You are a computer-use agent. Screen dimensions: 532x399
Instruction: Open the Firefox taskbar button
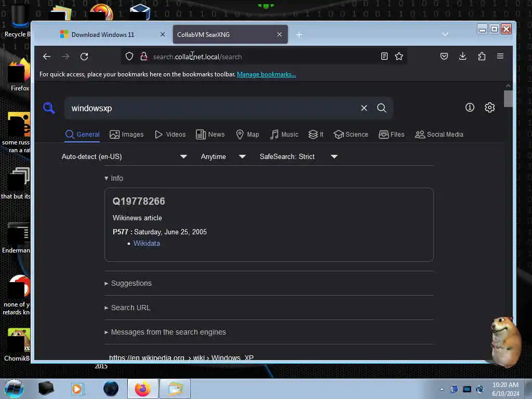pyautogui.click(x=143, y=389)
